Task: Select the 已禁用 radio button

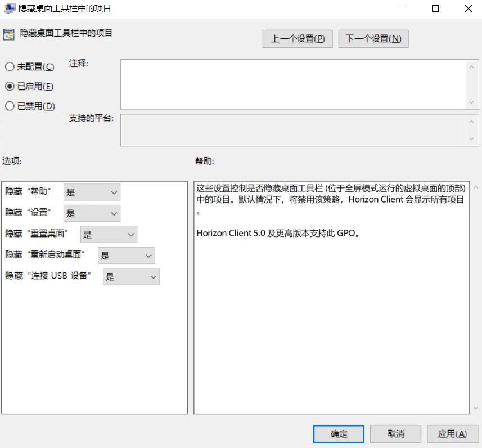Action: [x=9, y=106]
